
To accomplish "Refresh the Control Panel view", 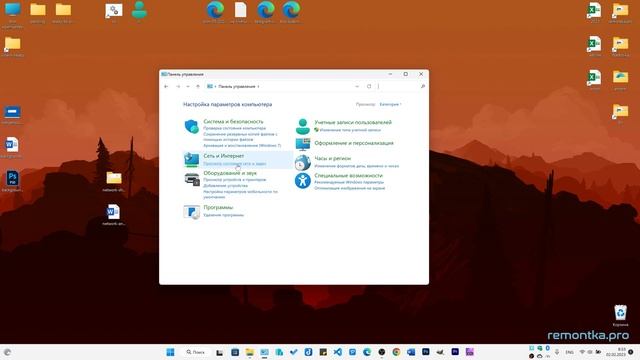I will 369,87.
